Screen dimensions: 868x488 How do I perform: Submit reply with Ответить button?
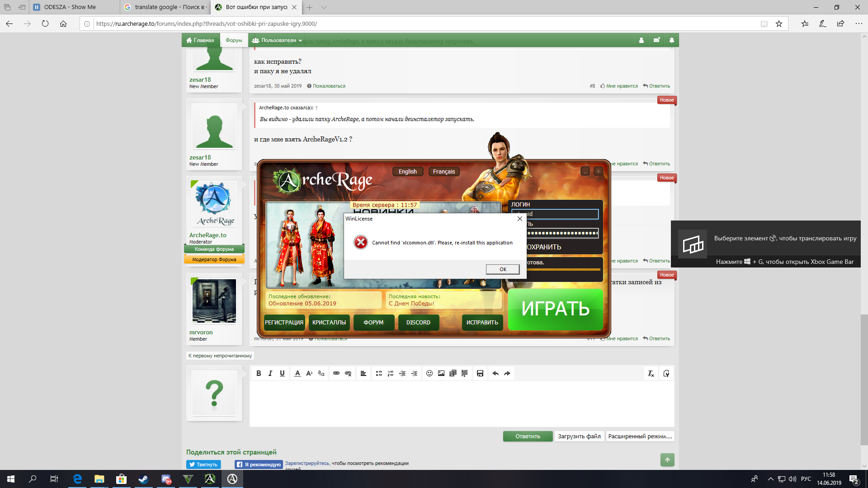(x=528, y=436)
